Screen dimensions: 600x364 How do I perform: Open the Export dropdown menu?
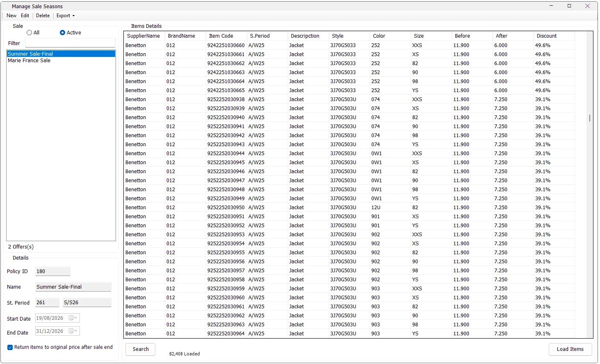pos(66,16)
